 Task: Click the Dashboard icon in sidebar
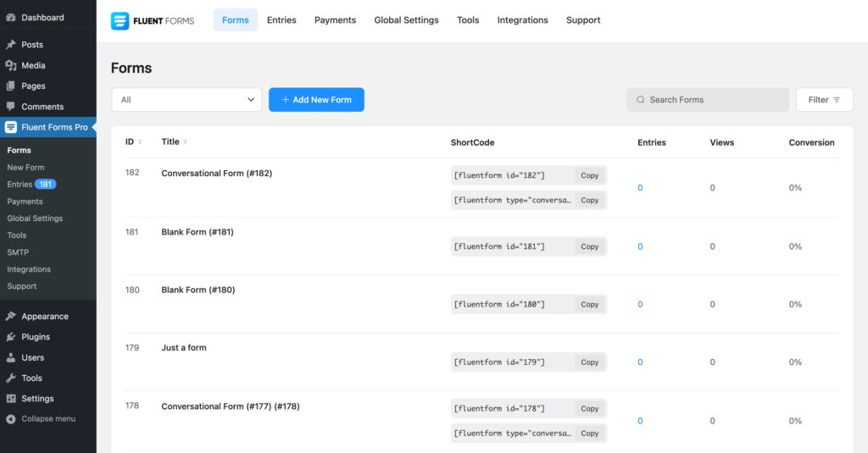point(10,17)
